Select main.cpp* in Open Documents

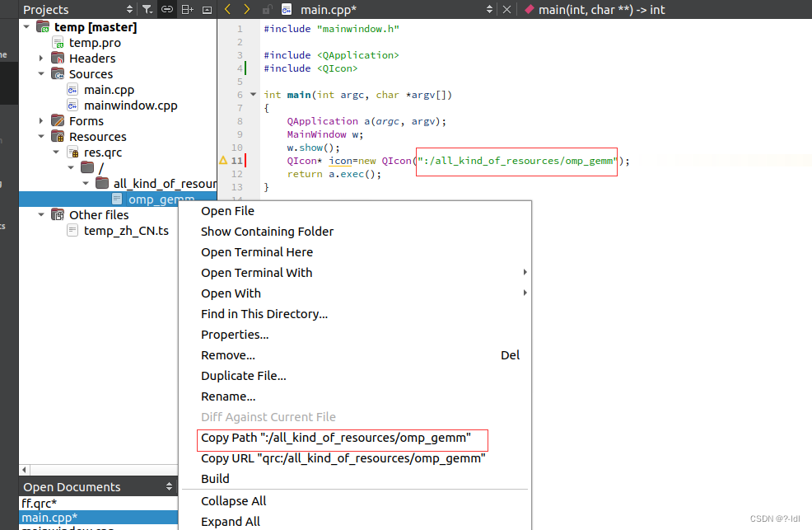98,517
